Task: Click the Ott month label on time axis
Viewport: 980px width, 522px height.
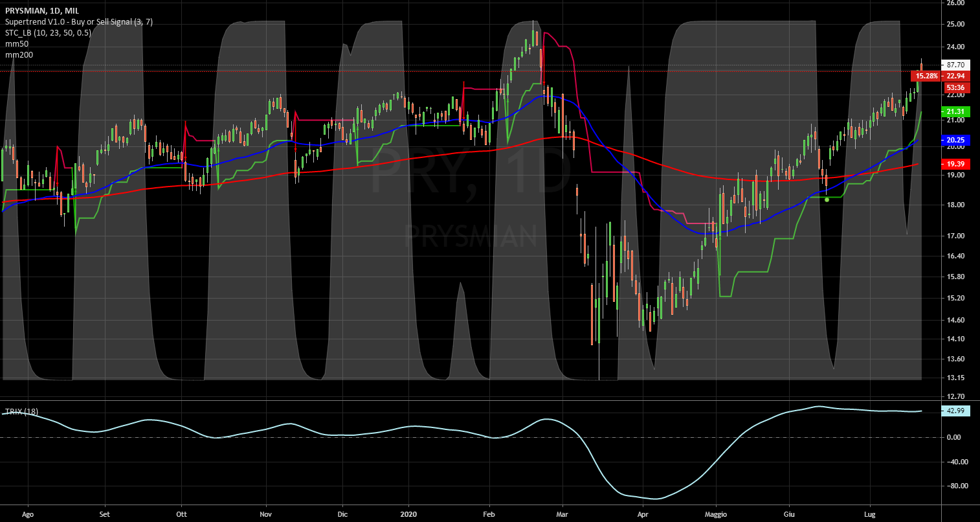Action: coord(181,515)
